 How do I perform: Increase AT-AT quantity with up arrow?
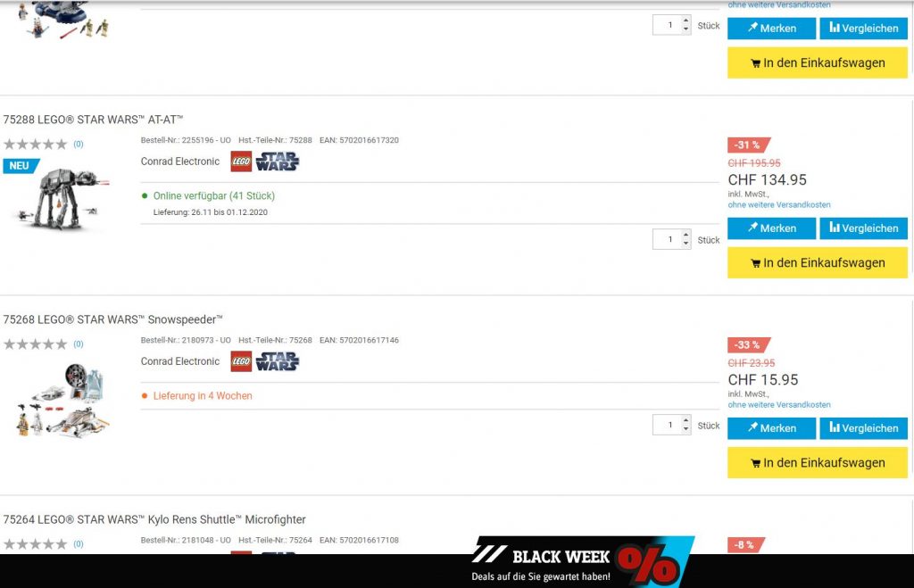(x=686, y=235)
